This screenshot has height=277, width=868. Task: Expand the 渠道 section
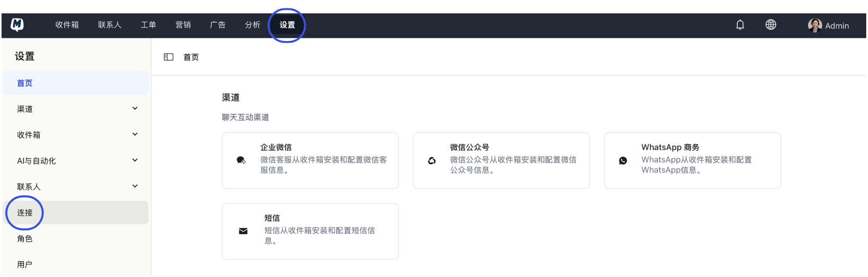(x=75, y=109)
